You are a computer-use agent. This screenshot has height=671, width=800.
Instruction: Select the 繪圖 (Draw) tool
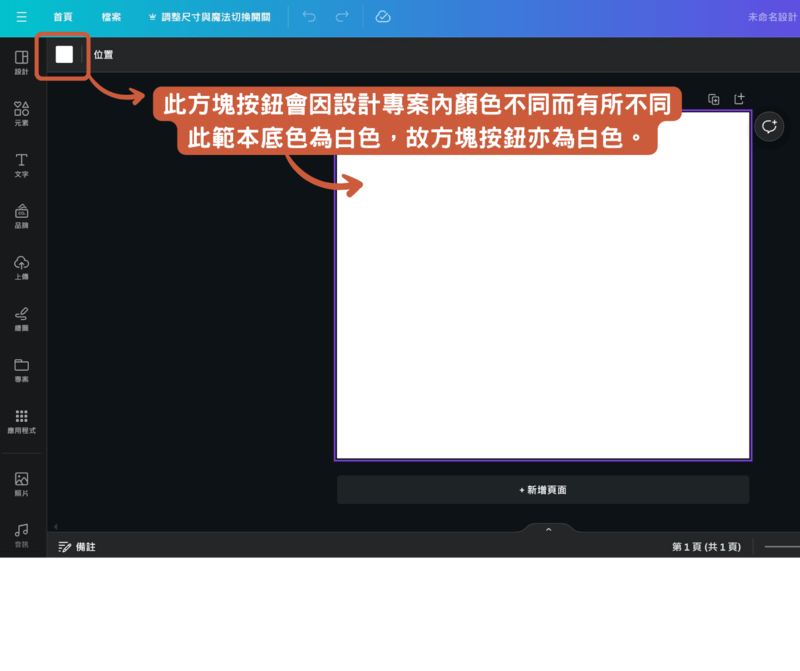(x=21, y=317)
